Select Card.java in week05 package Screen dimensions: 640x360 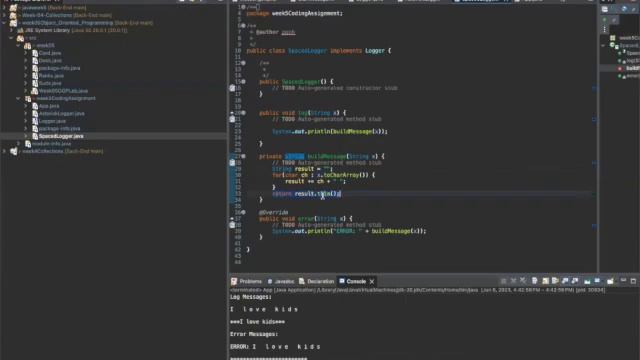tap(50, 53)
